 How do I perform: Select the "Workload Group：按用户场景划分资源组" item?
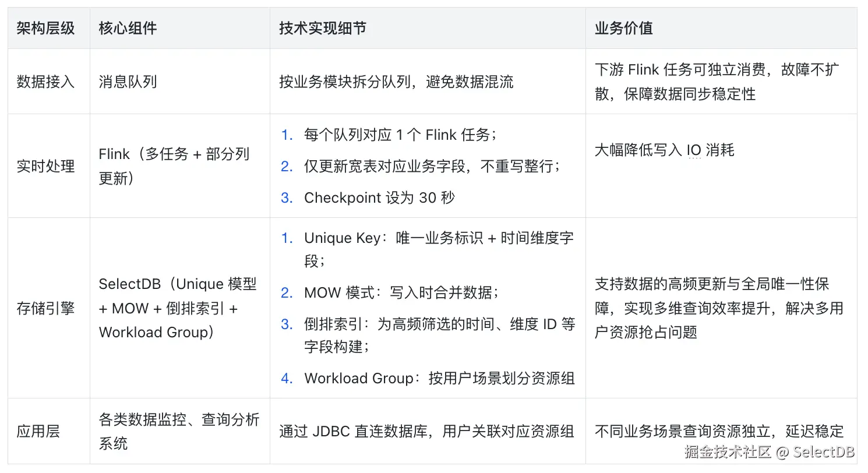(x=439, y=378)
